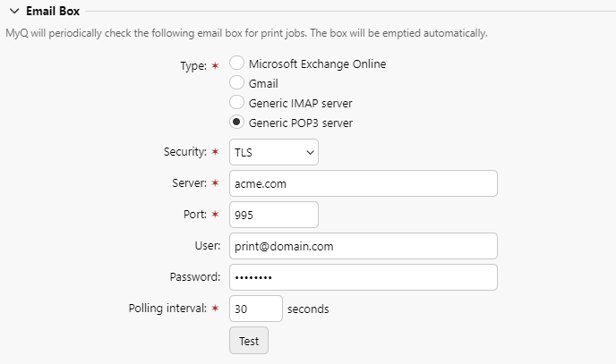Image resolution: width=616 pixels, height=364 pixels.
Task: Click the "Port:" field label
Action: [194, 215]
